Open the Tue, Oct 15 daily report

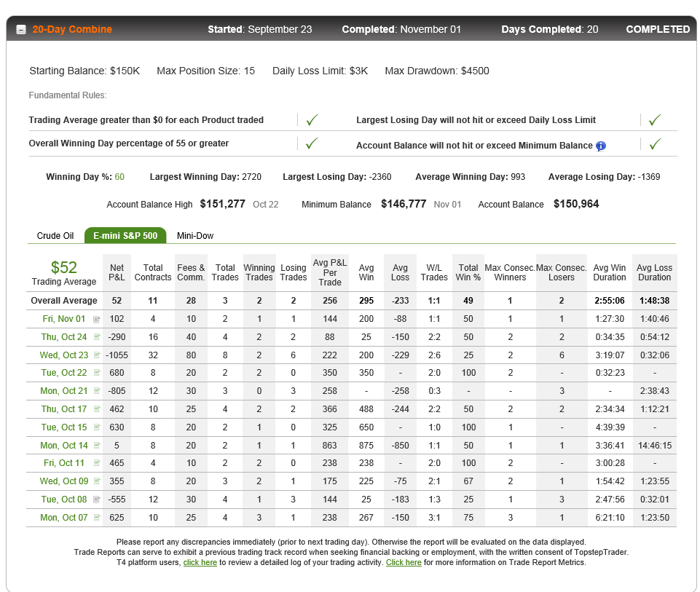[x=64, y=427]
